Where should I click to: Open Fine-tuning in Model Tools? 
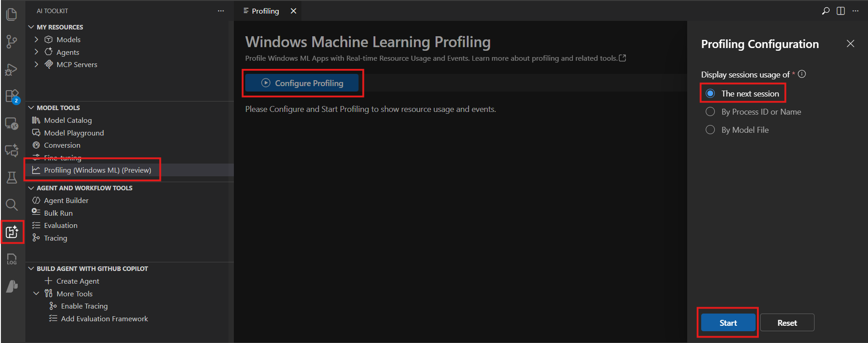tap(63, 158)
